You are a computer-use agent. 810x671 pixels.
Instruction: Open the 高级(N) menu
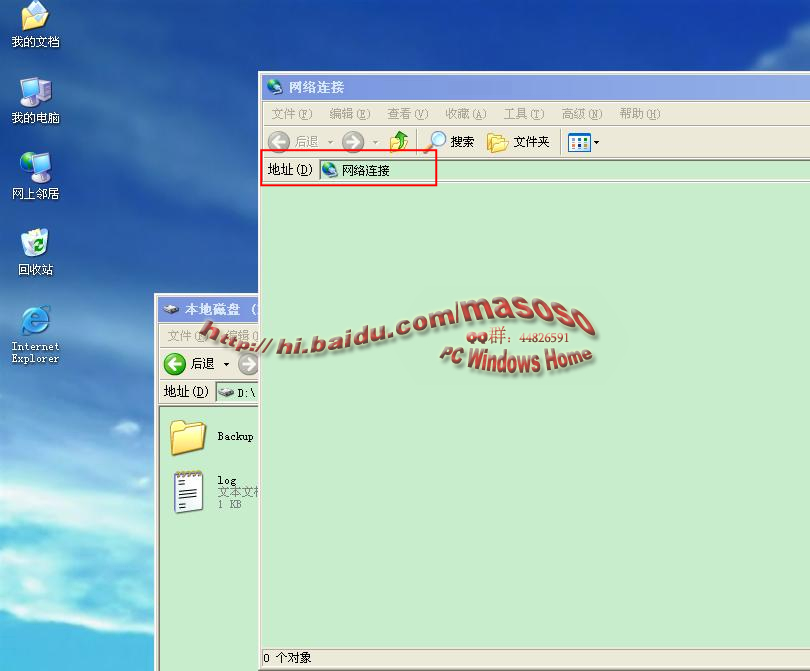[x=581, y=114]
